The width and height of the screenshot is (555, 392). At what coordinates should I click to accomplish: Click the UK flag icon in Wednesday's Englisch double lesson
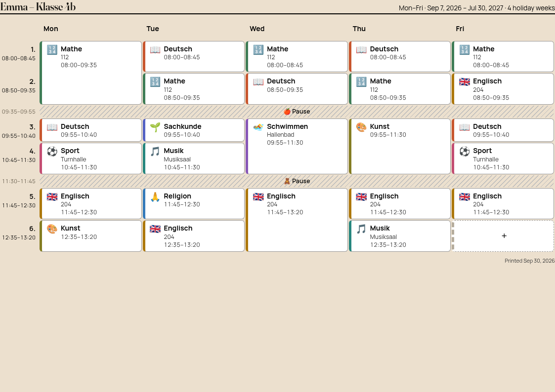pos(258,197)
